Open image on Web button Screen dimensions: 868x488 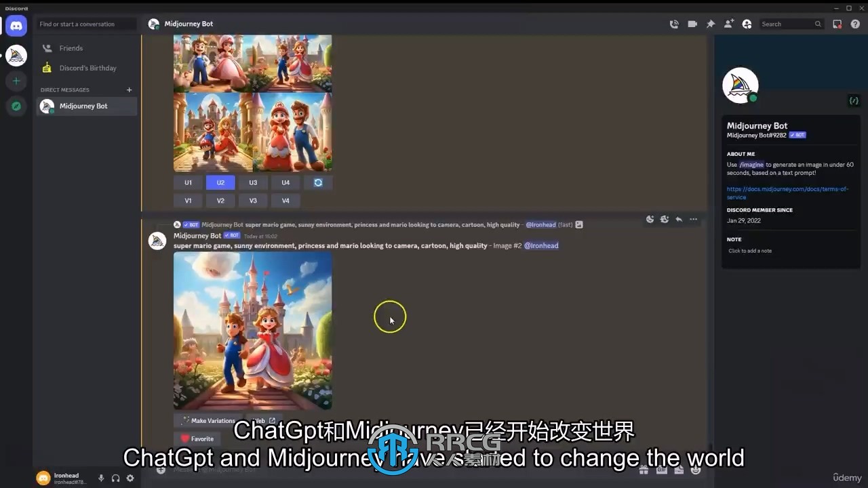[x=264, y=420]
